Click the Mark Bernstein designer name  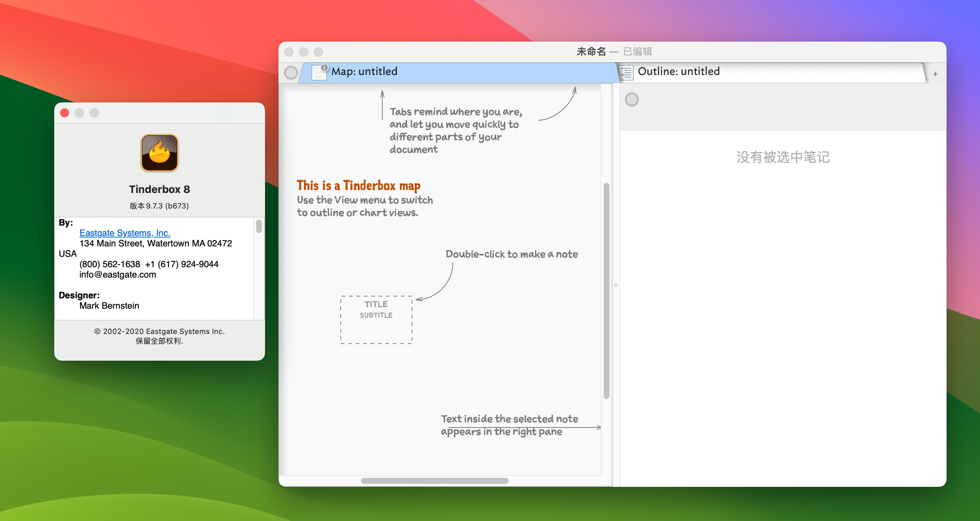[109, 306]
